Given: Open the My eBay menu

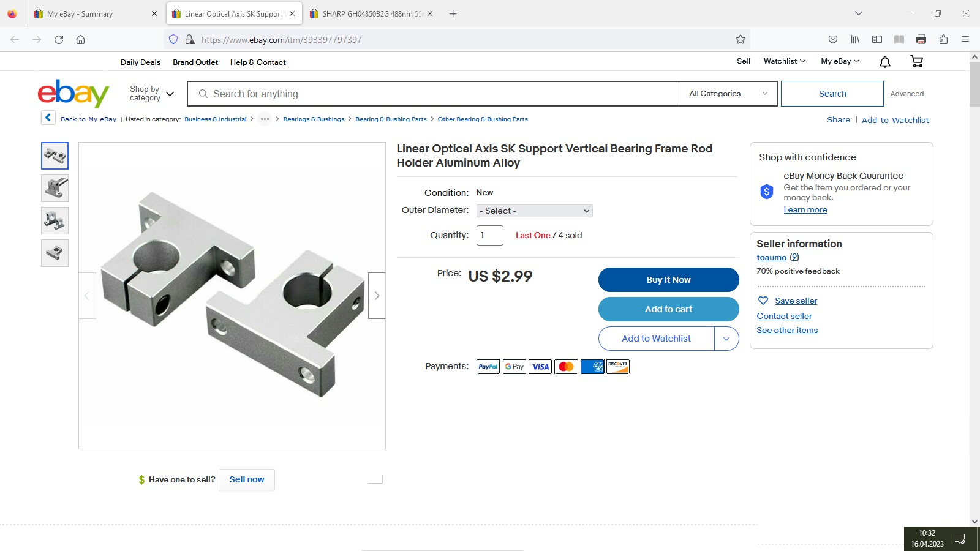Looking at the screenshot, I should (840, 61).
